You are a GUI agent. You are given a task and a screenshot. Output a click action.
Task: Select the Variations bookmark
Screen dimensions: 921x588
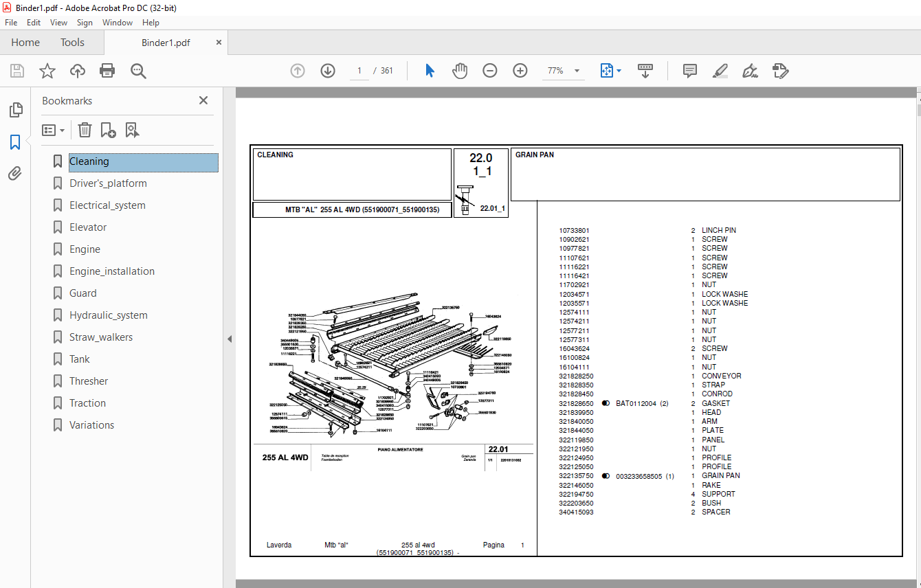pyautogui.click(x=92, y=425)
